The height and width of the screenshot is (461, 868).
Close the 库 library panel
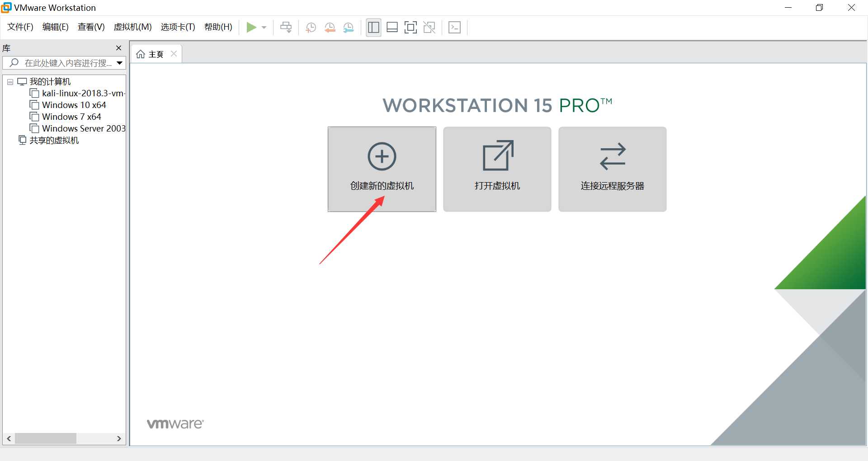(x=118, y=48)
